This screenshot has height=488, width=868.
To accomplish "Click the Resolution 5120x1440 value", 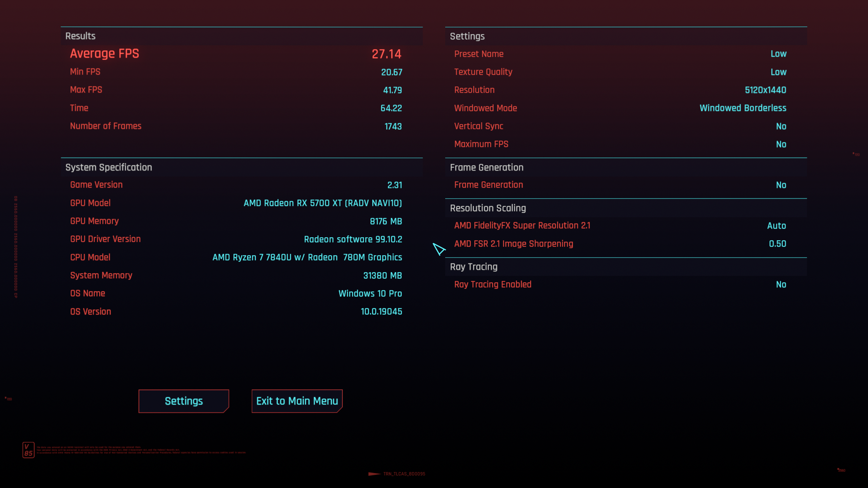I will pos(766,90).
